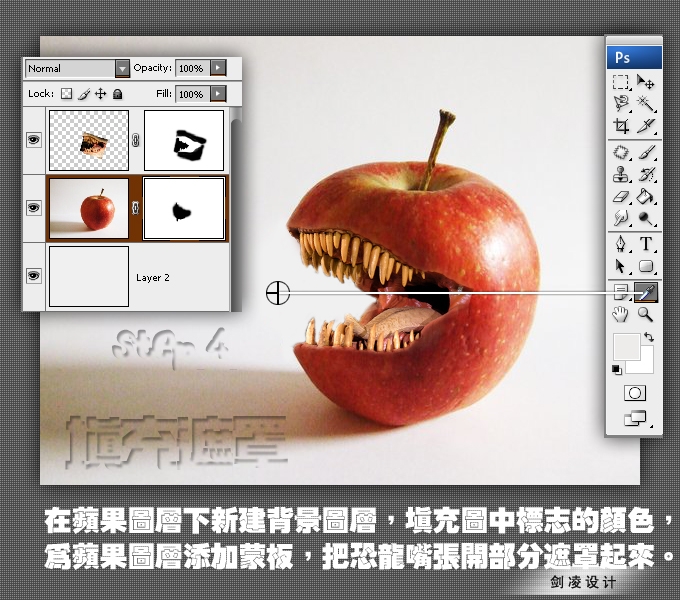Toggle lock all padlock icon

tap(118, 94)
